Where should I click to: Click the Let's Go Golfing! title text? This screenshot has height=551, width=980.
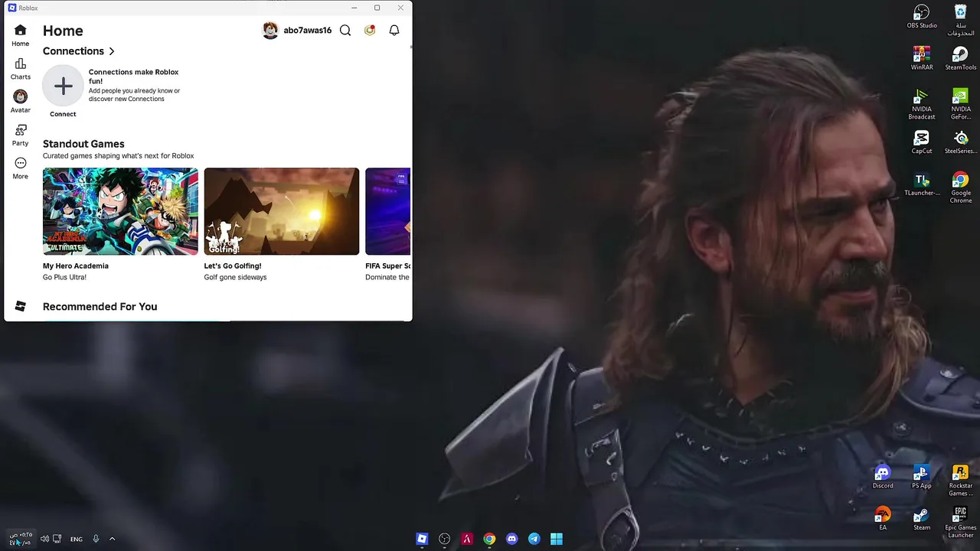(x=233, y=266)
